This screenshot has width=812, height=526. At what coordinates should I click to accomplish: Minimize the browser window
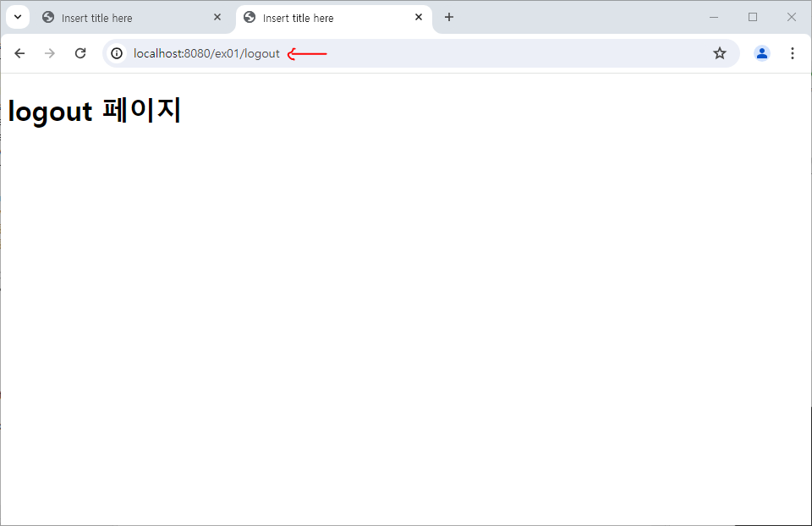pos(714,17)
